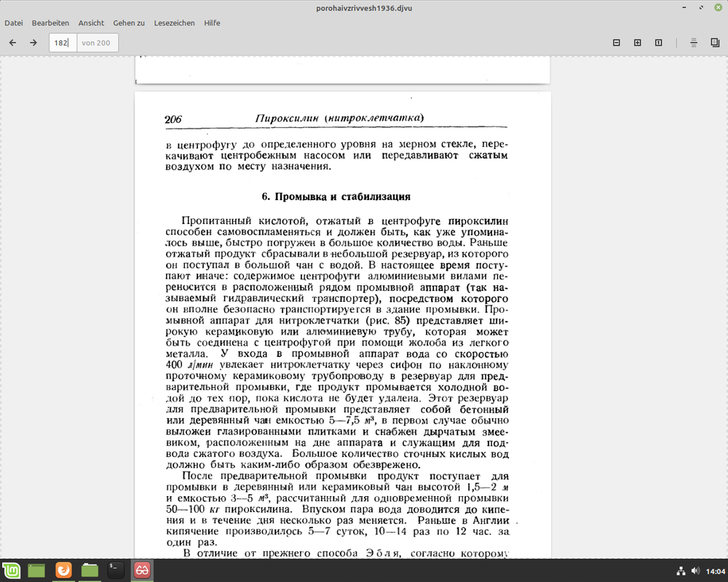728x582 pixels.
Task: Toggle the stacked-pages view icon
Action: coord(715,43)
